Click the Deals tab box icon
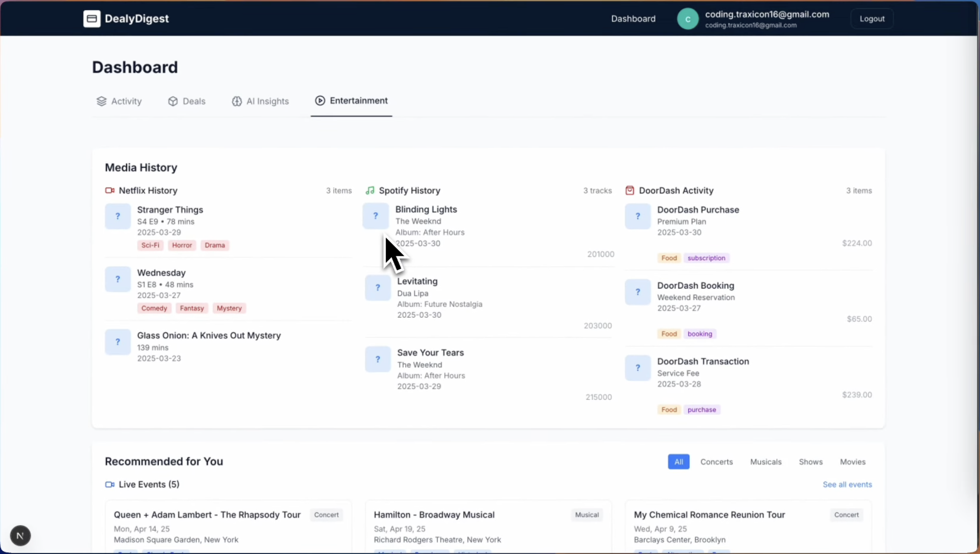Screen dimensions: 980x554 [173, 101]
